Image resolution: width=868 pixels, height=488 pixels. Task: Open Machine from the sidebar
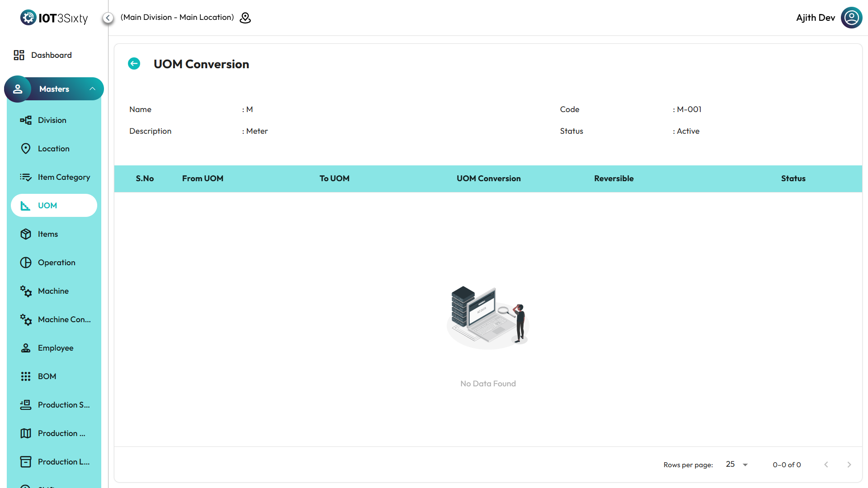(x=53, y=291)
